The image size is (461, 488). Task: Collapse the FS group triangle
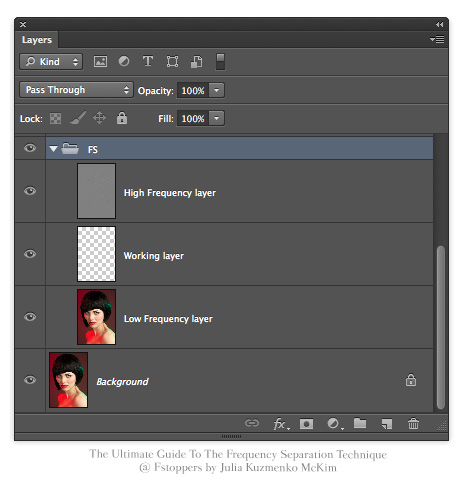click(53, 149)
